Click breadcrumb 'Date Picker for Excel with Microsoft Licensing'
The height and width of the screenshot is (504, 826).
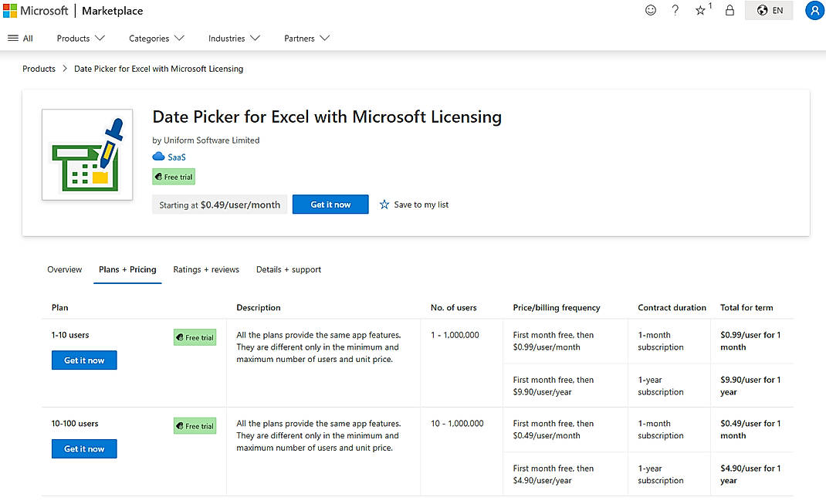(158, 69)
